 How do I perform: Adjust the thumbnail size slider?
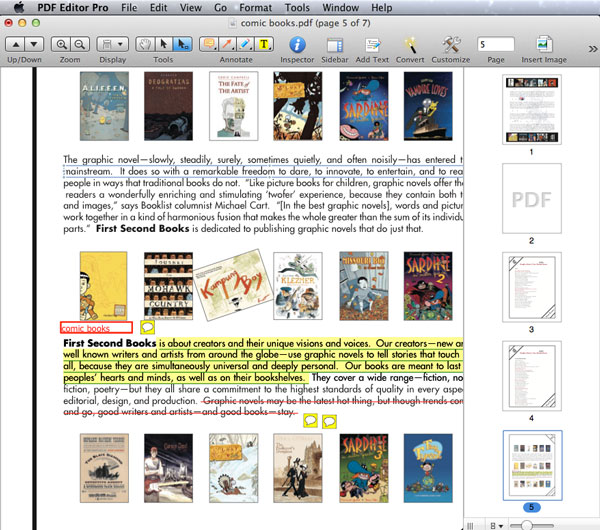(527, 526)
